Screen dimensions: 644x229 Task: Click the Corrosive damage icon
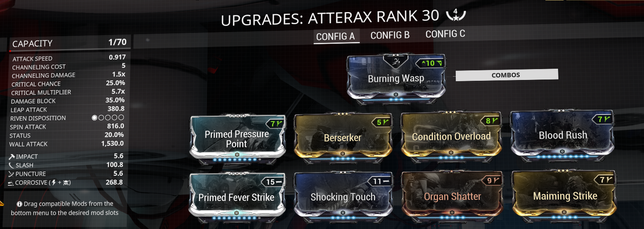coord(11,183)
